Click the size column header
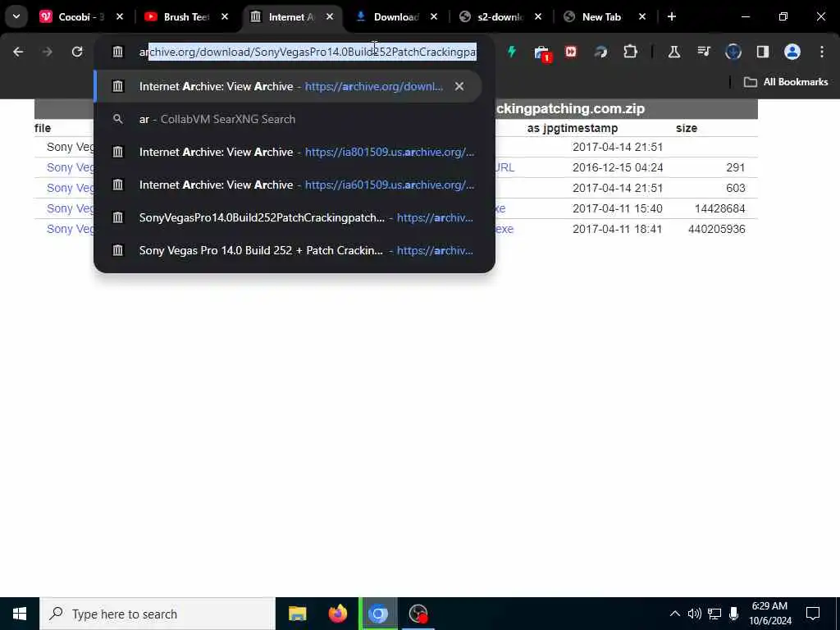This screenshot has width=840, height=630. tap(687, 128)
